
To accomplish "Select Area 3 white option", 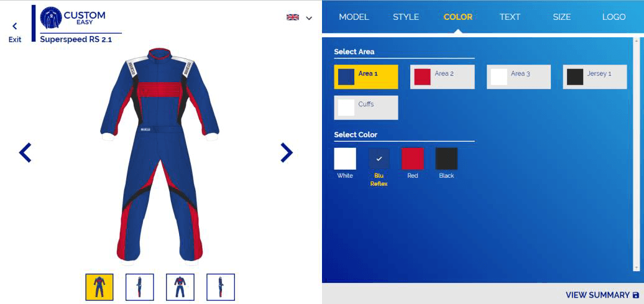I will click(x=518, y=77).
